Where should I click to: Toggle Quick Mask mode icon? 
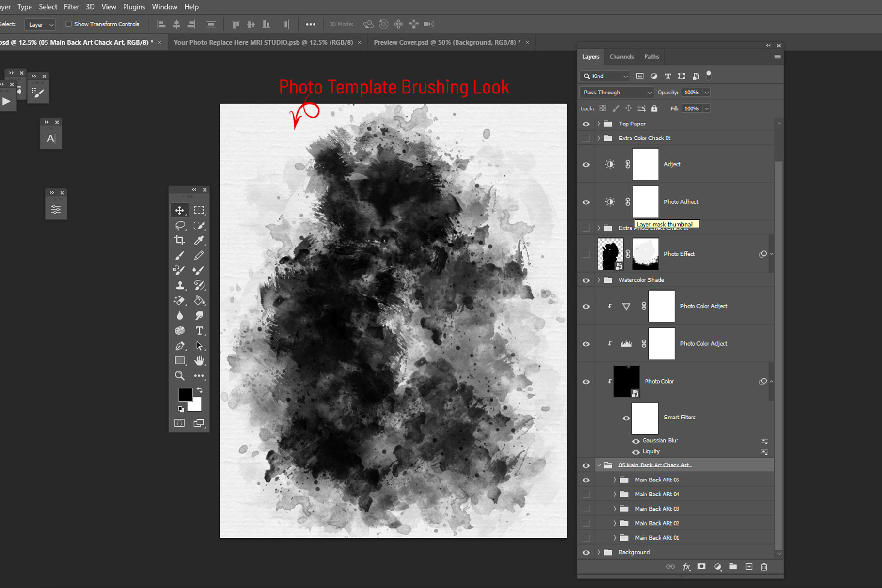[x=179, y=423]
